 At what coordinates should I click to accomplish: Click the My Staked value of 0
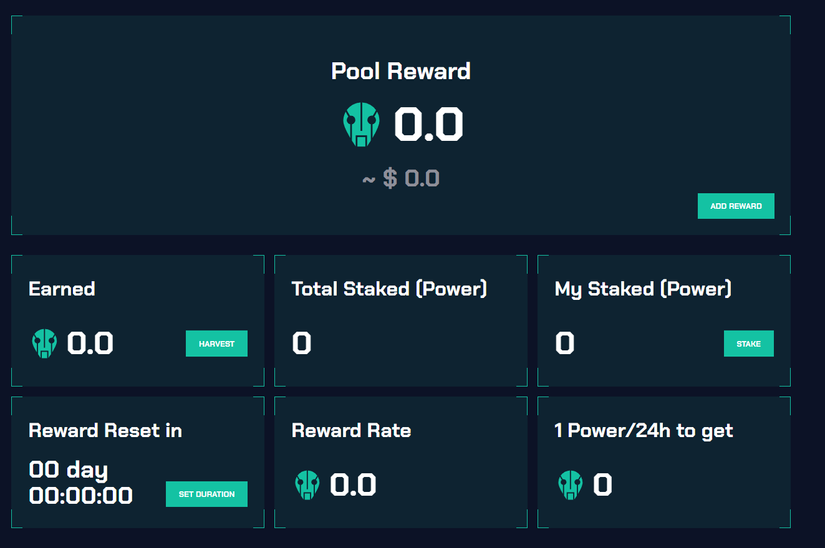pos(565,344)
